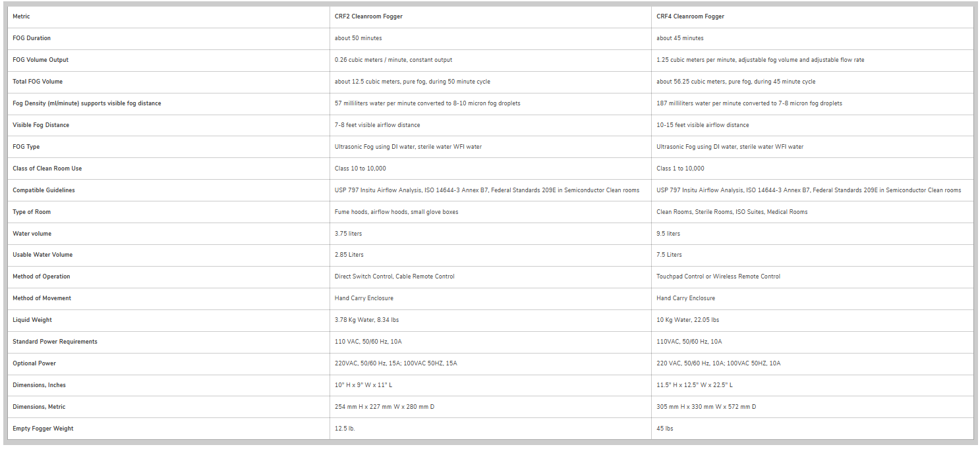The width and height of the screenshot is (980, 449).
Task: Click the Total FOG Volume row label
Action: coord(38,82)
